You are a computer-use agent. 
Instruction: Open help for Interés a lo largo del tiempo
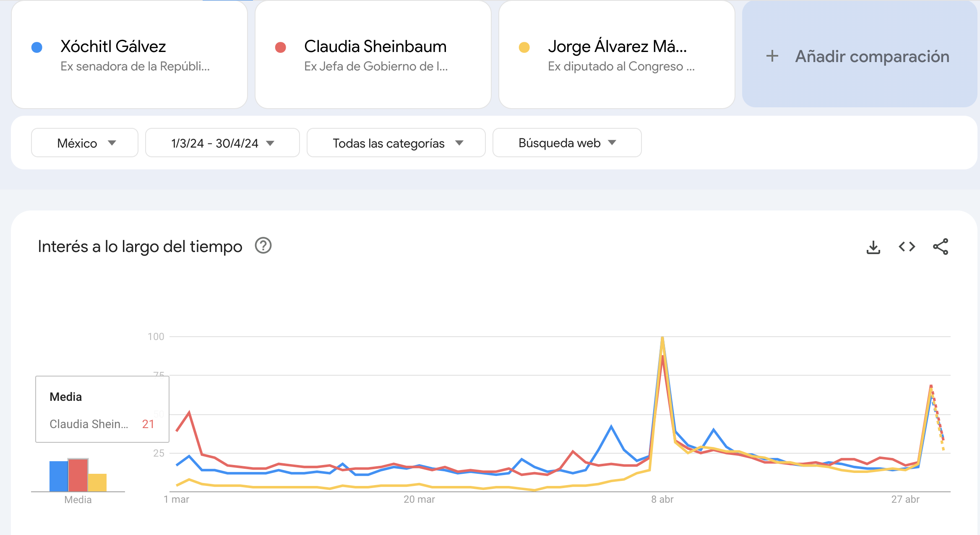click(263, 246)
